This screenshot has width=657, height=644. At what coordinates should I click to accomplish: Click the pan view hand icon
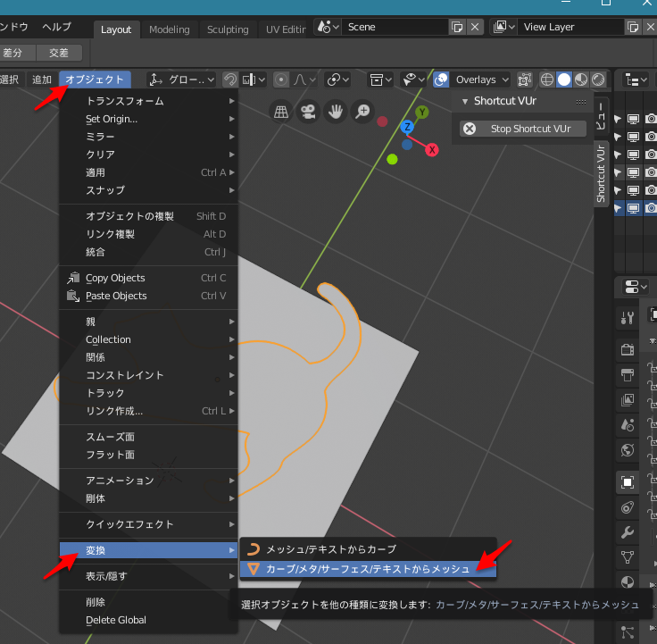[336, 112]
